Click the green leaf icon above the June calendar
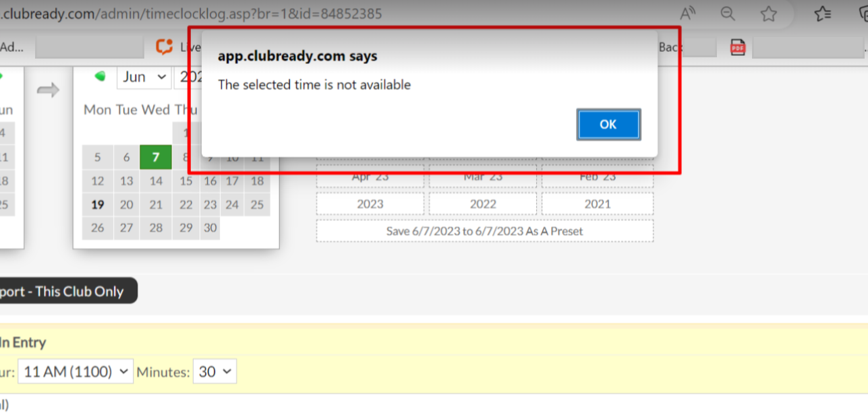 (99, 76)
